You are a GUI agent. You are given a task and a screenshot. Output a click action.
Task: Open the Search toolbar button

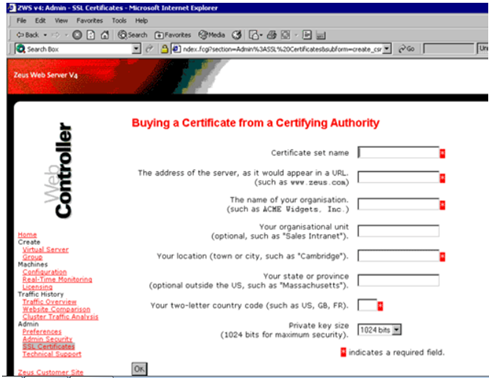click(133, 35)
